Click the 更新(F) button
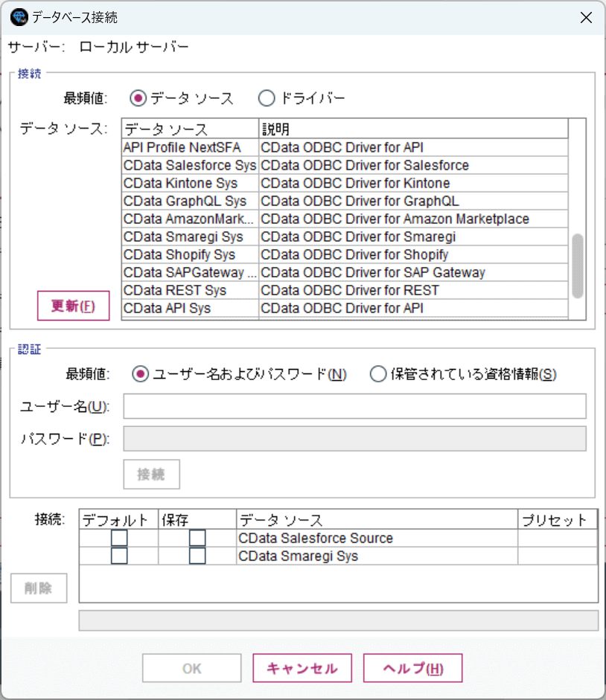 [73, 306]
